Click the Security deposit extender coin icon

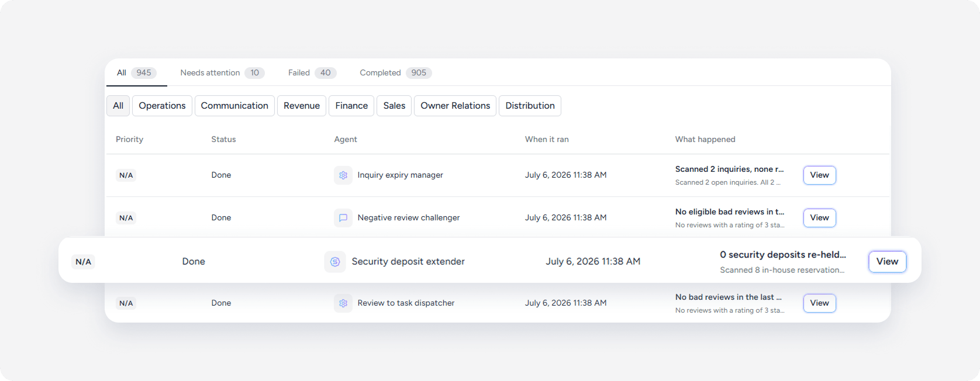(x=335, y=262)
